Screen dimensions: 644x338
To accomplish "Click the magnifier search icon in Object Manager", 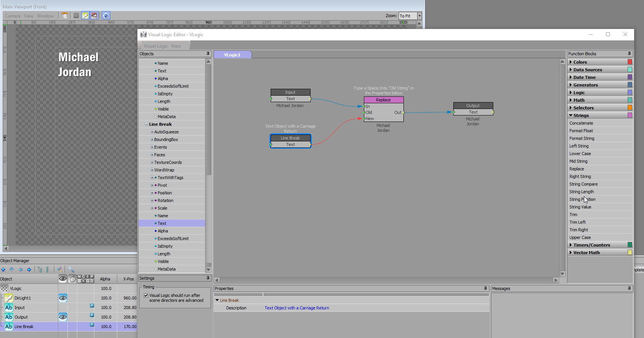I will click(x=71, y=269).
